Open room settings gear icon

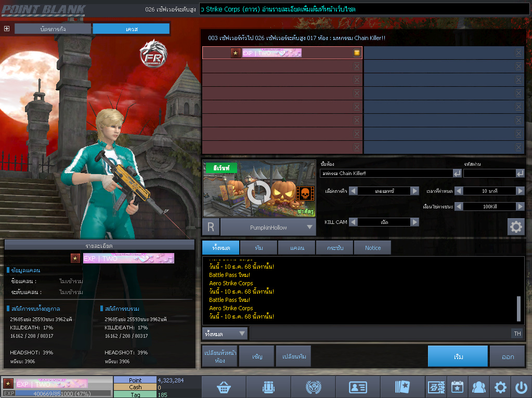pyautogui.click(x=516, y=227)
